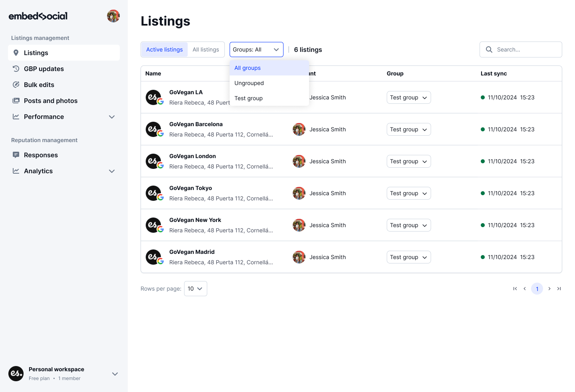
Task: Open the Listings section in the sidebar
Action: tap(36, 53)
